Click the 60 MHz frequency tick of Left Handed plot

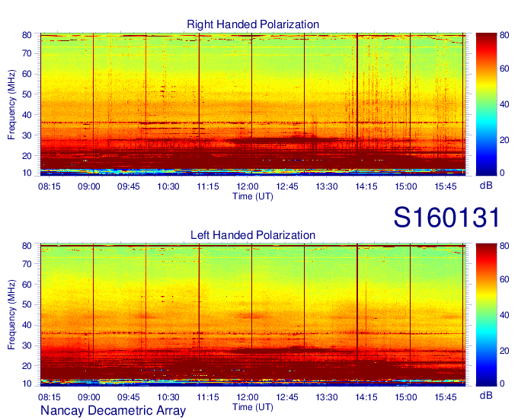(27, 285)
